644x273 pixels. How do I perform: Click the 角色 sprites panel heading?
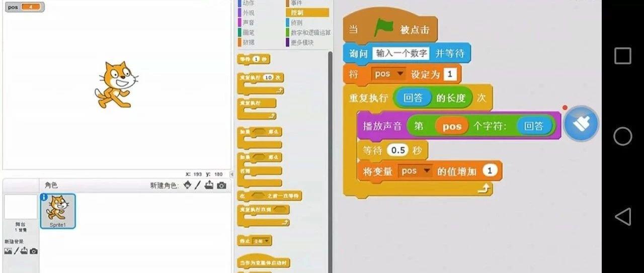point(51,185)
